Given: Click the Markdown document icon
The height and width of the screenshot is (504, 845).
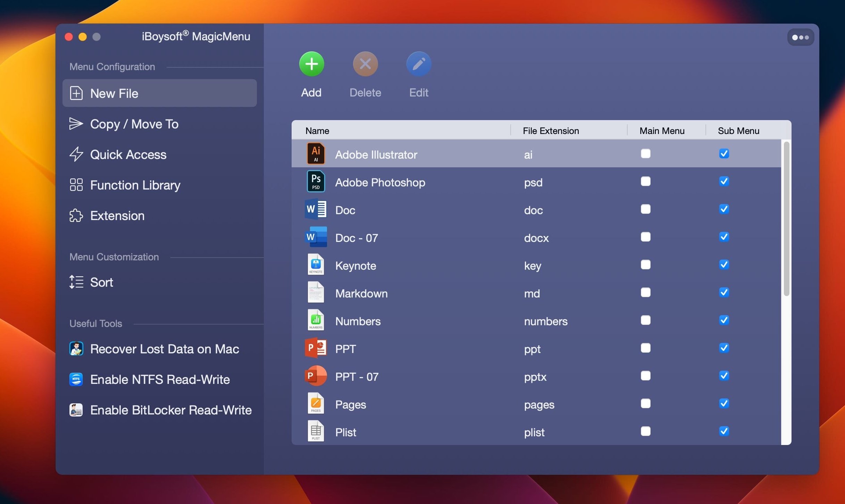Looking at the screenshot, I should (316, 292).
